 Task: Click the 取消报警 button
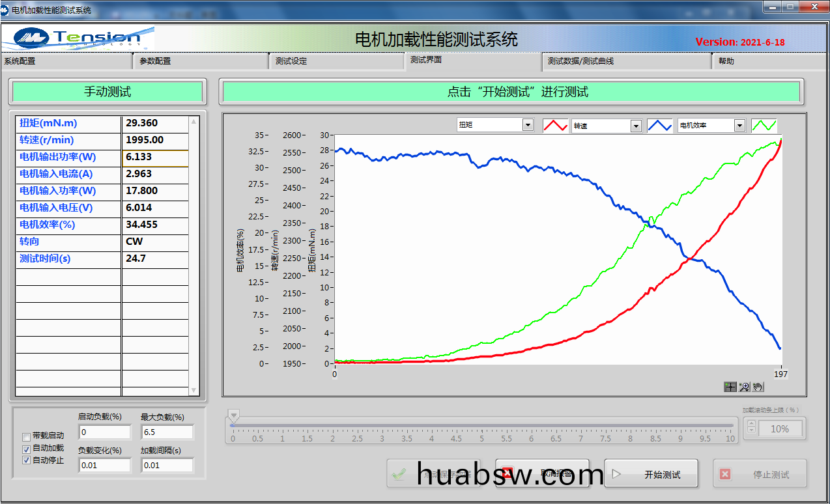coord(542,474)
